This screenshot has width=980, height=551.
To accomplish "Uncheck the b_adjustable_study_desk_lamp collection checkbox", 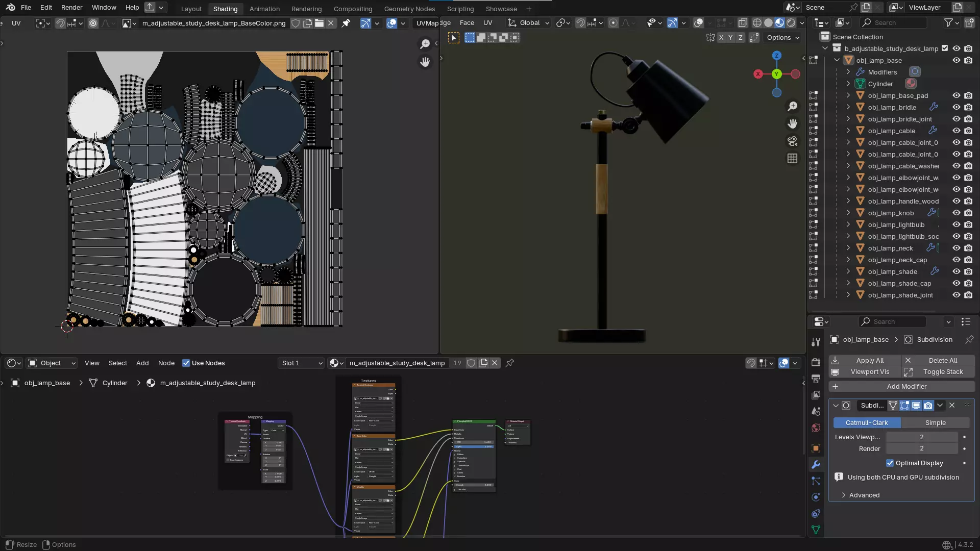I will 945,48.
